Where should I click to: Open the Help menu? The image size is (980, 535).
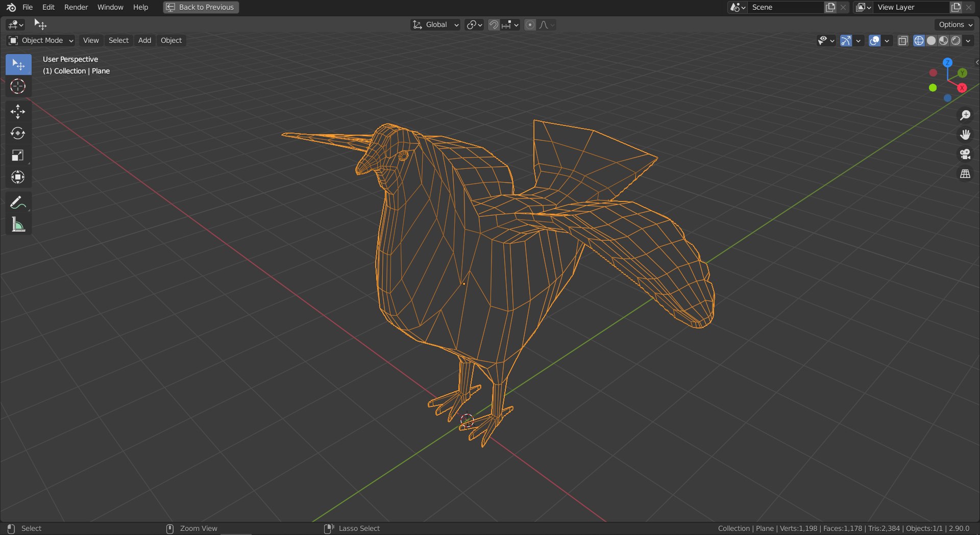coord(140,7)
